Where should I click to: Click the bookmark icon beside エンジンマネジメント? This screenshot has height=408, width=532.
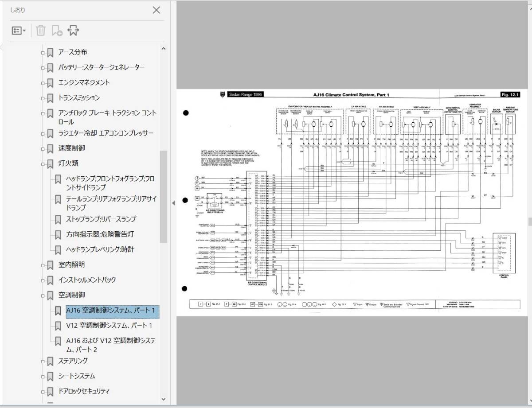coord(51,83)
